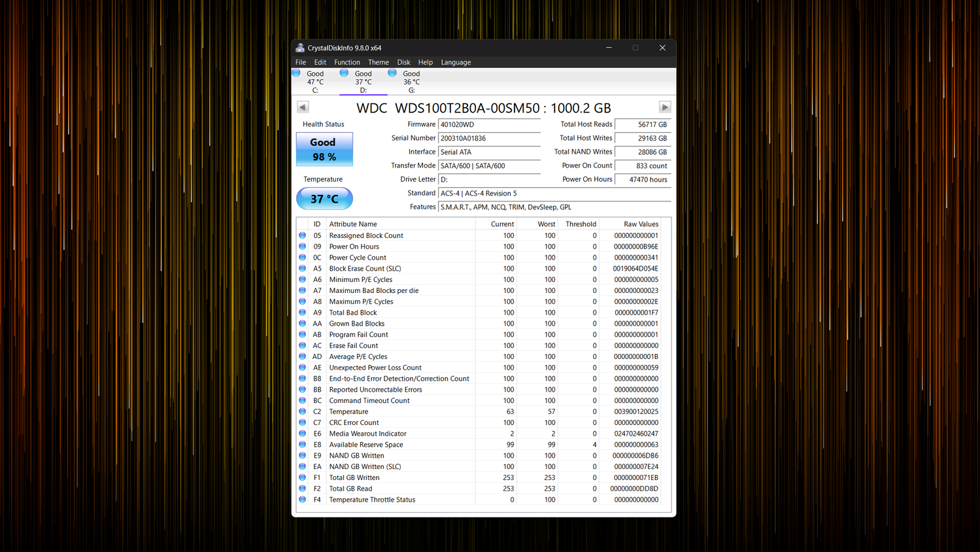The image size is (980, 552).
Task: Click the previous disk arrow button
Action: coord(303,107)
